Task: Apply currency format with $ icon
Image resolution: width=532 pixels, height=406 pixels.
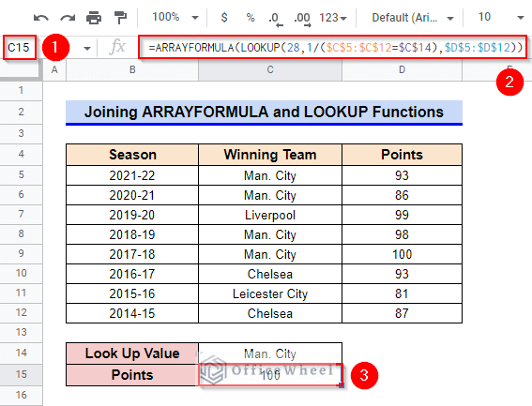Action: [x=224, y=17]
